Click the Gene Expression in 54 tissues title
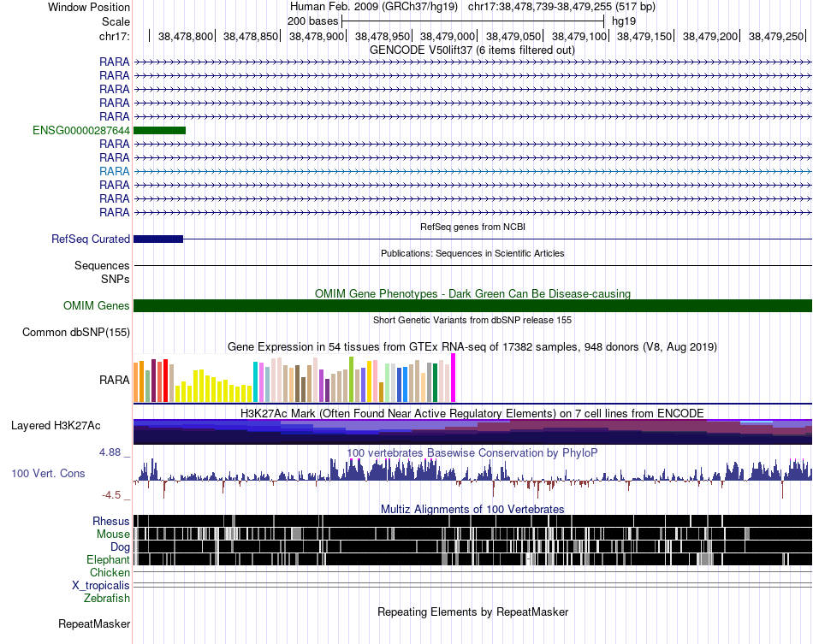 point(472,347)
